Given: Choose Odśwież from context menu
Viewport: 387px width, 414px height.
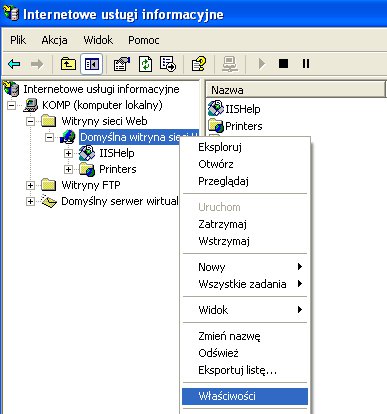Looking at the screenshot, I should pos(245,353).
